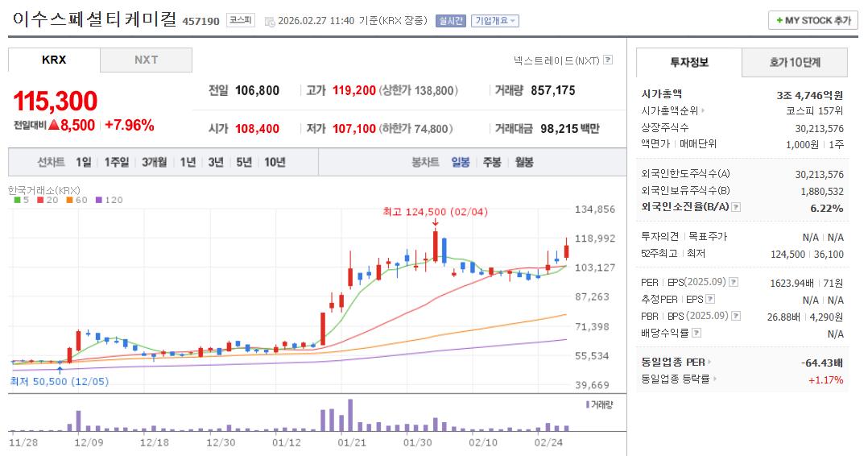Open 동일업종 등락률 link

675,379
